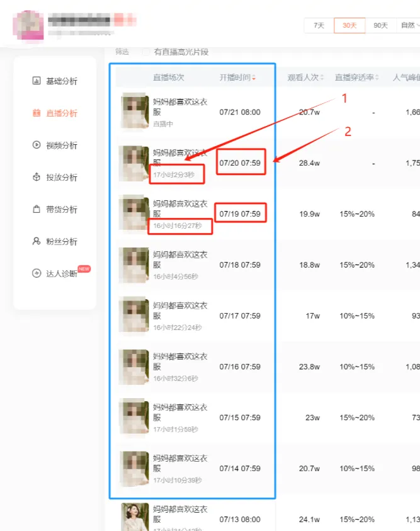Image resolution: width=420 pixels, height=531 pixels.
Task: Sort by 观看人次 arrow icon
Action: tap(322, 77)
